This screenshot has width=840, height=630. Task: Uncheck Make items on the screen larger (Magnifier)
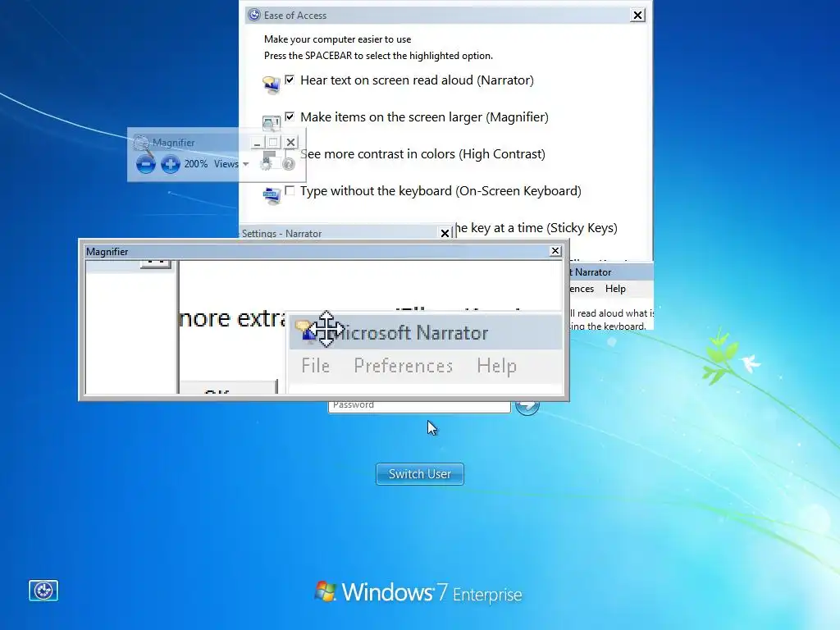290,116
